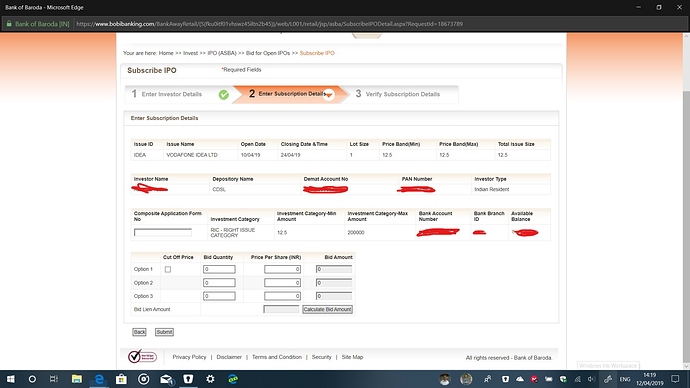Open Task View on the taskbar
Image resolution: width=690 pixels, height=388 pixels.
pos(54,379)
